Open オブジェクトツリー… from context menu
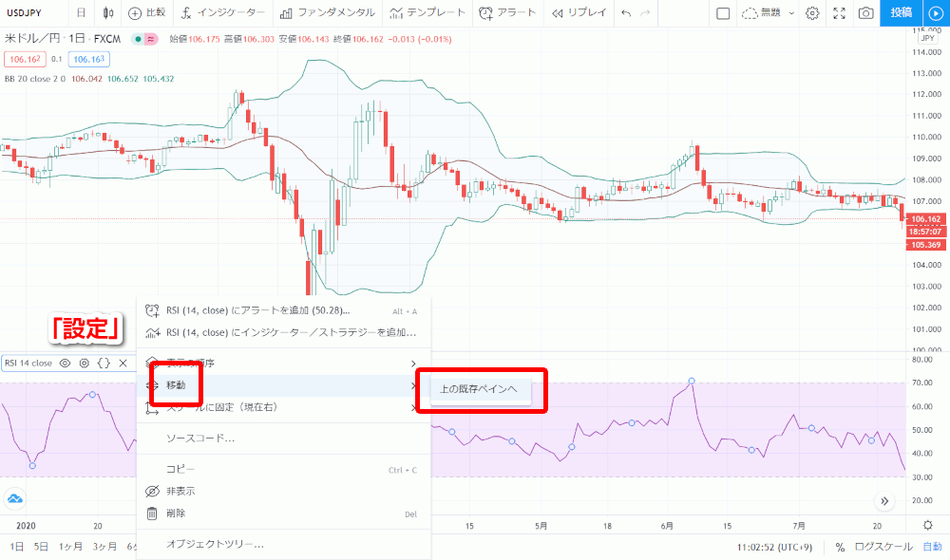 click(x=283, y=544)
